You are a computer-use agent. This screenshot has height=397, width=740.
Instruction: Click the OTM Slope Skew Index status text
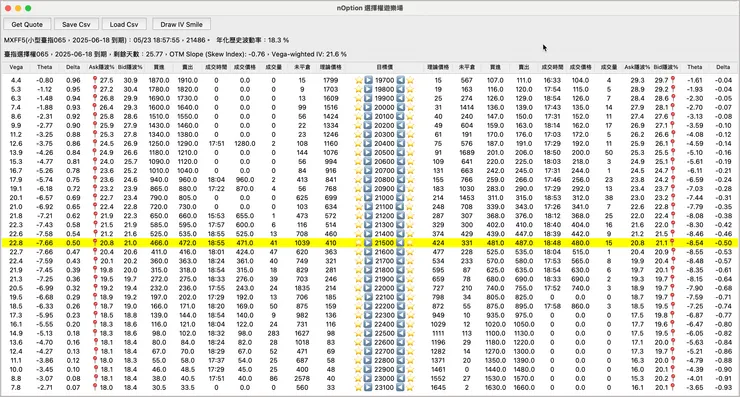point(217,54)
